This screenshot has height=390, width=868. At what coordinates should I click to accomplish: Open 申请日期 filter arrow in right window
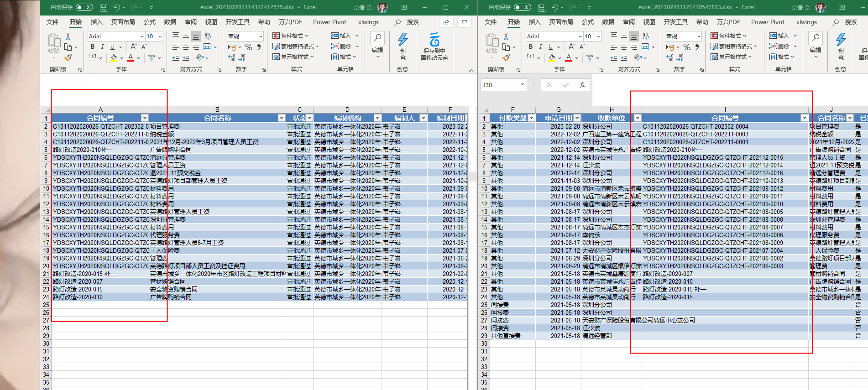pos(577,118)
